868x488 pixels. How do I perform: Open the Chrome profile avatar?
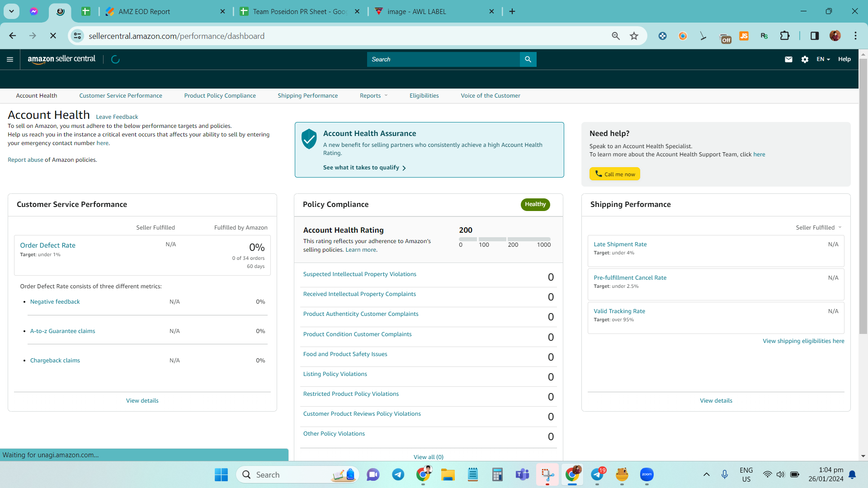coord(835,36)
